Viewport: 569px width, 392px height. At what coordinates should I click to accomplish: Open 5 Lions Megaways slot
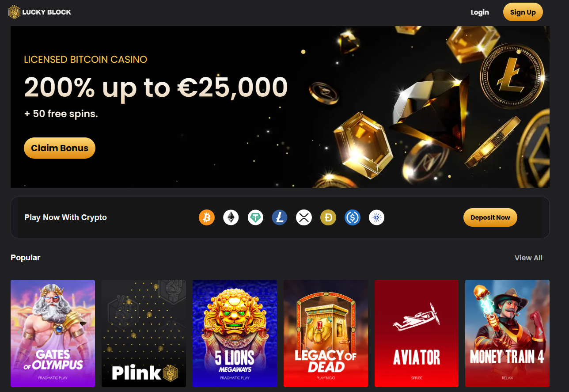click(235, 333)
